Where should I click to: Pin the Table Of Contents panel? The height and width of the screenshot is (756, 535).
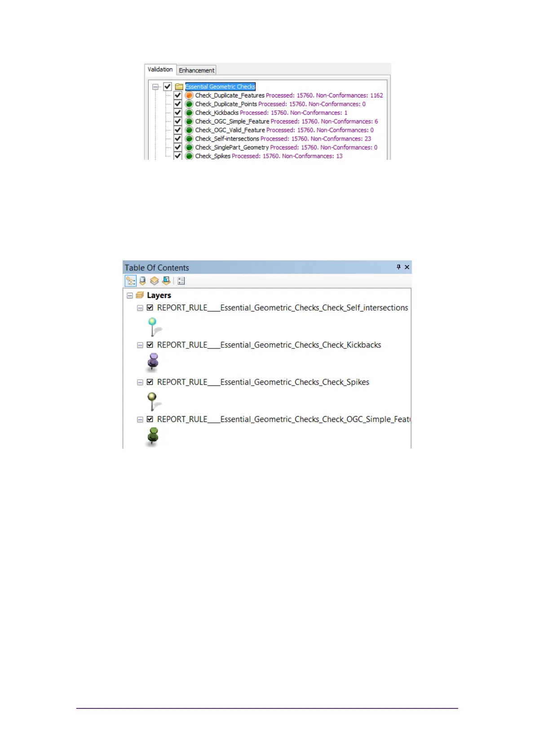point(398,267)
